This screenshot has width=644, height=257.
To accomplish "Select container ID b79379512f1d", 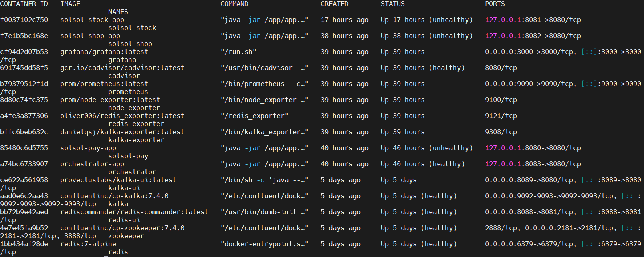I will tap(24, 84).
